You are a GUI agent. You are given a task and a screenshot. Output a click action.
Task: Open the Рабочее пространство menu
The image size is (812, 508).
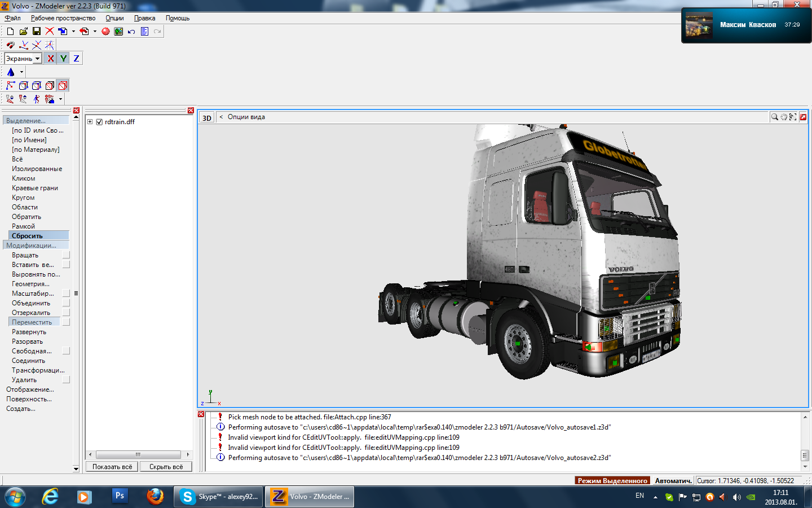coord(63,18)
